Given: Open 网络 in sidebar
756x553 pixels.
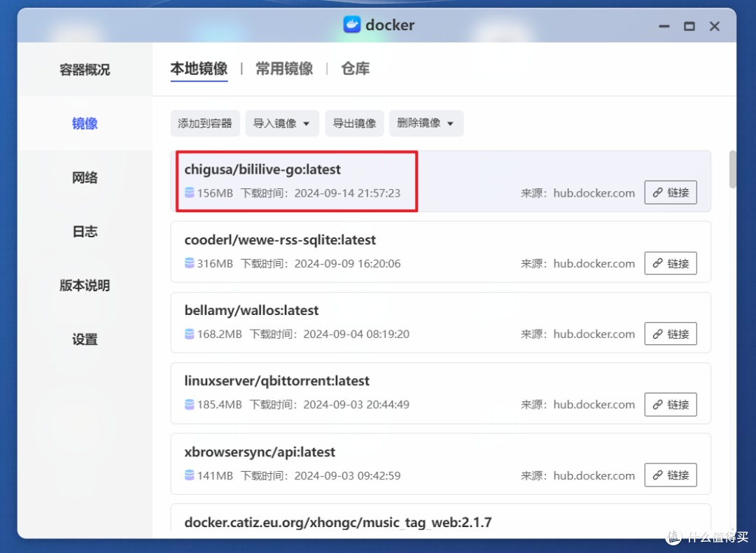Looking at the screenshot, I should 85,178.
